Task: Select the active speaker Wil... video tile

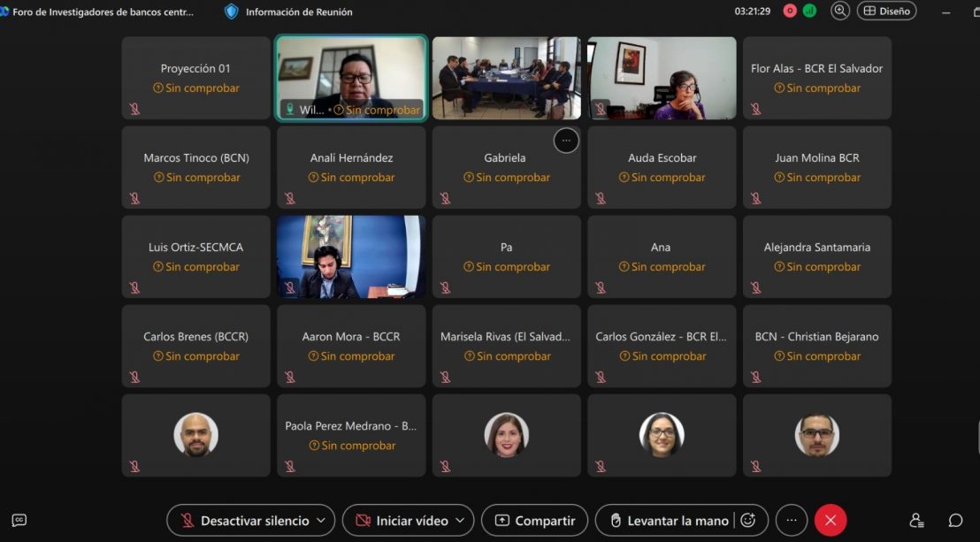Action: [351, 78]
